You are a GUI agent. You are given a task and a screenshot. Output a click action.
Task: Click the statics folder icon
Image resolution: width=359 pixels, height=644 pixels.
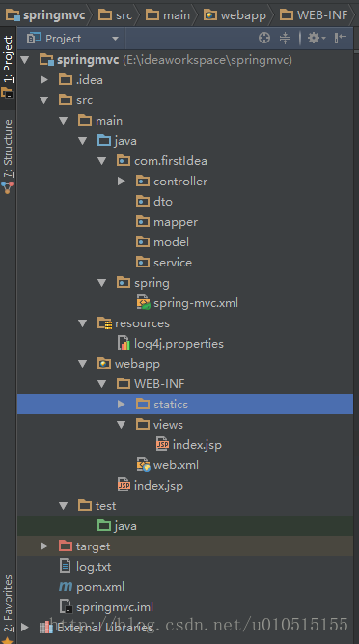click(x=143, y=405)
